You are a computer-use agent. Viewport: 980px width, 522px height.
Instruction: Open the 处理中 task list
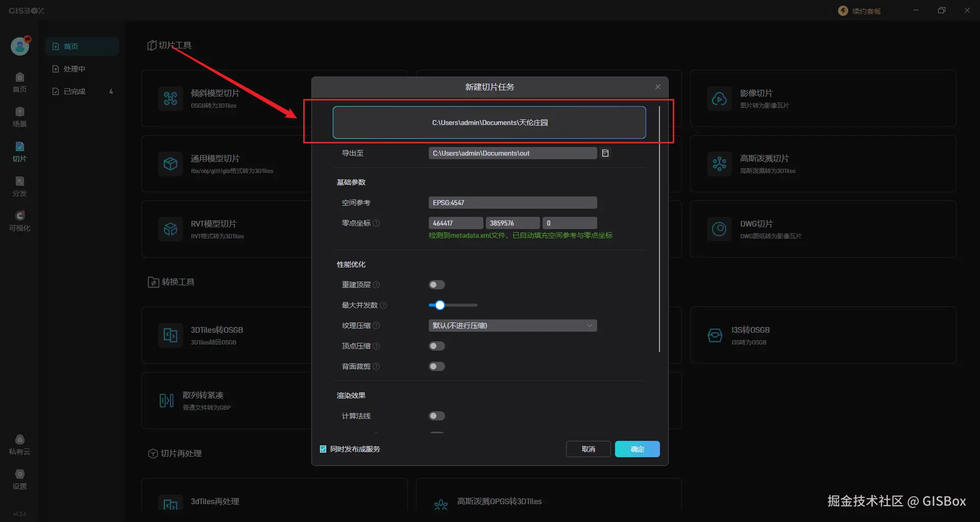coord(82,69)
